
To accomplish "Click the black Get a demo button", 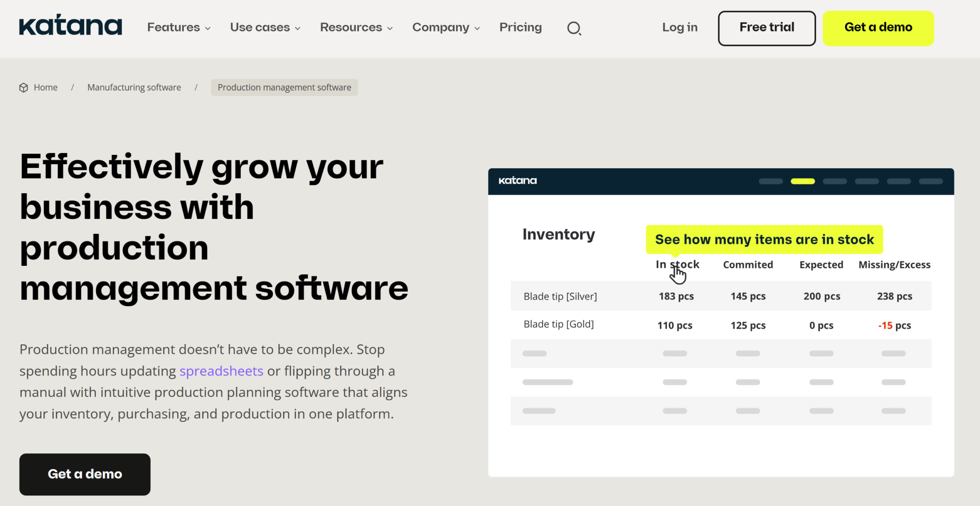I will coord(85,474).
